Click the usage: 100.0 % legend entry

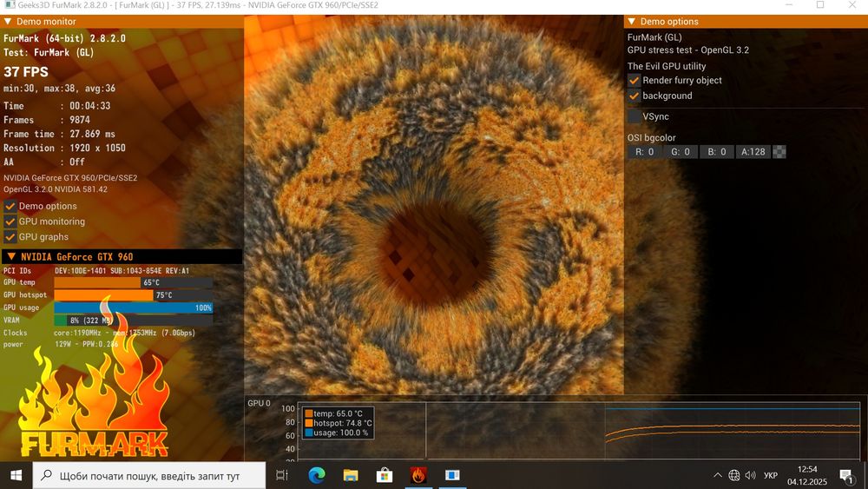337,433
